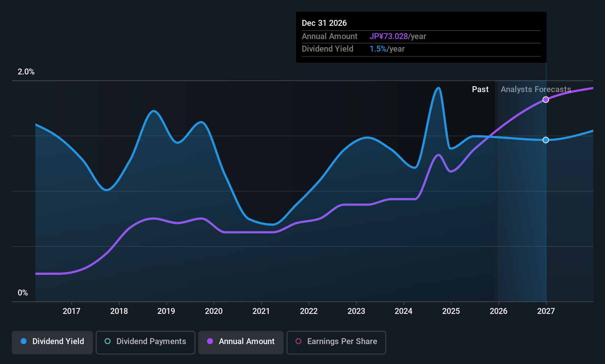The height and width of the screenshot is (364, 605).
Task: Click the 2.0% y-axis label
Action: click(x=26, y=72)
